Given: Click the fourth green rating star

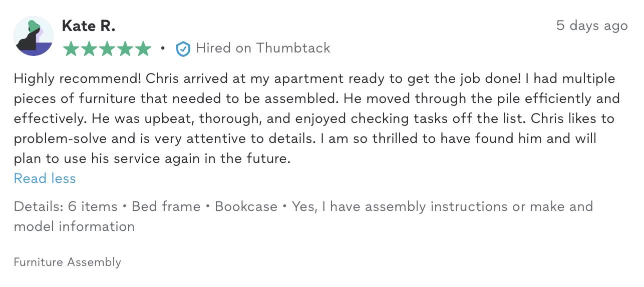Looking at the screenshot, I should [125, 48].
